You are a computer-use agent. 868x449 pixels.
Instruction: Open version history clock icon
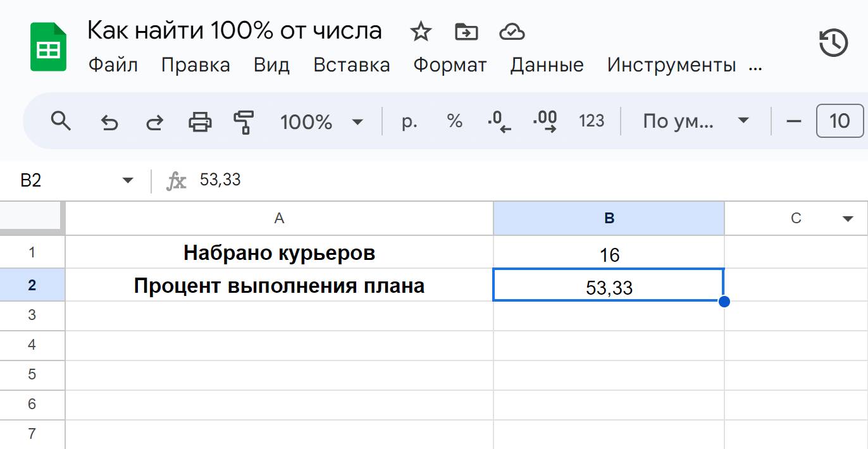pos(834,44)
